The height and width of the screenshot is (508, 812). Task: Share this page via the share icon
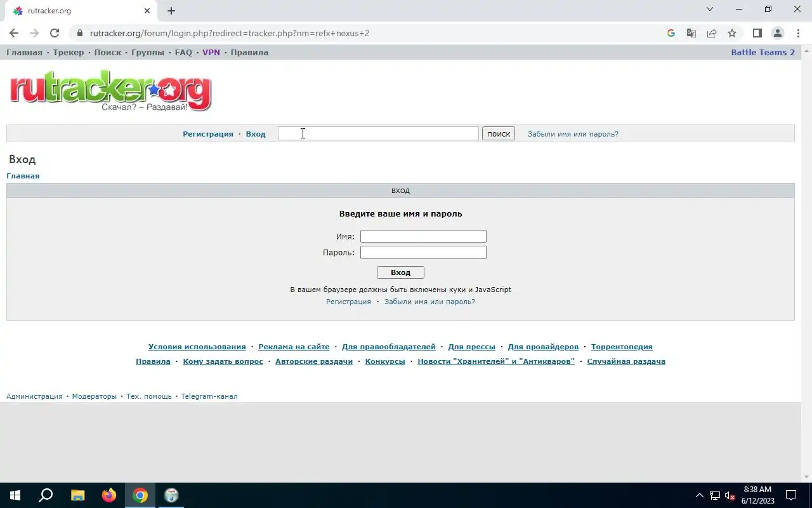[x=712, y=33]
